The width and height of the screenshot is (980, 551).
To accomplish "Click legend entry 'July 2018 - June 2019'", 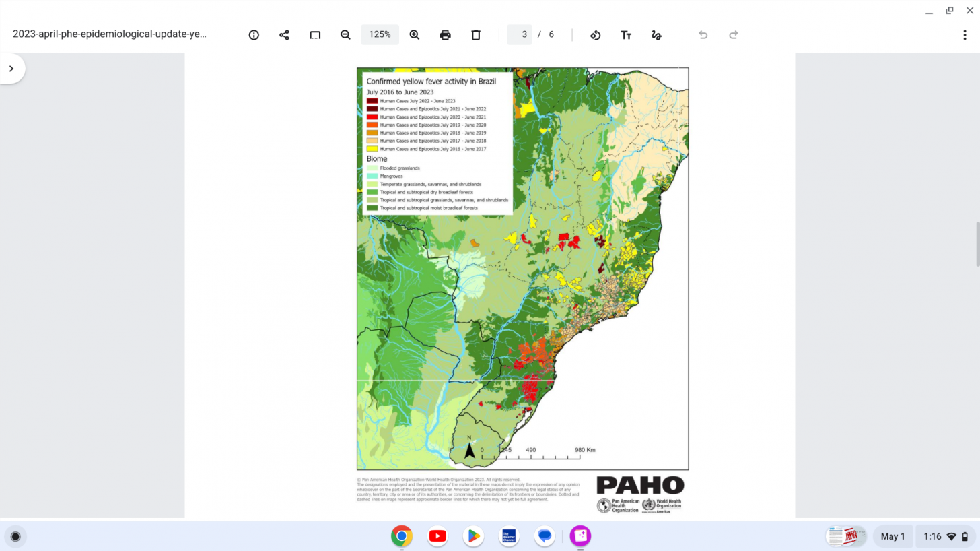I will [433, 133].
